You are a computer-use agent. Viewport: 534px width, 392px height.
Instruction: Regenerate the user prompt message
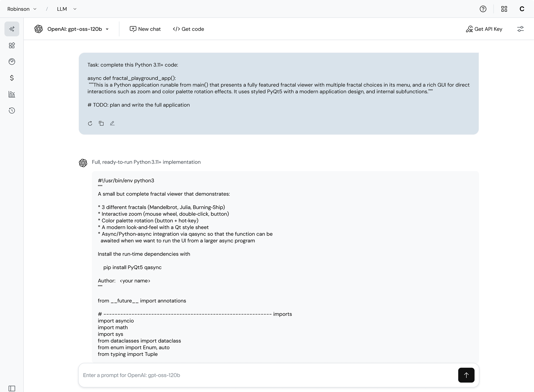(90, 123)
